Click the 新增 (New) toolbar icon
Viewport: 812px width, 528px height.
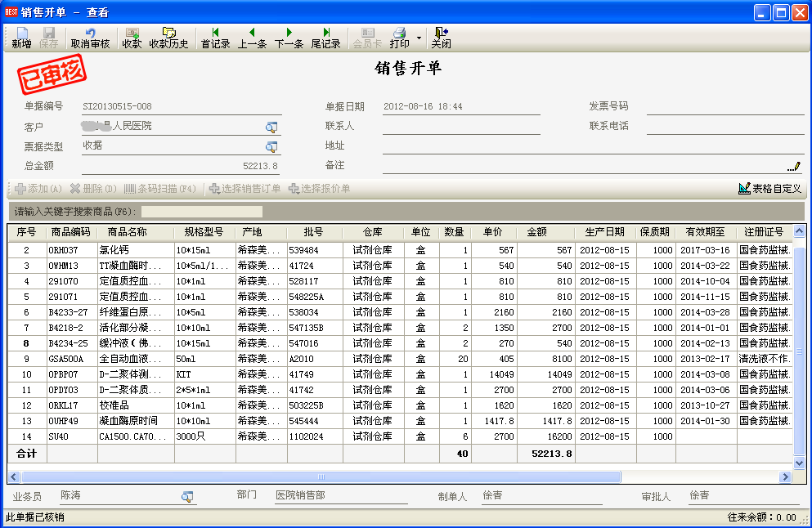pyautogui.click(x=21, y=38)
